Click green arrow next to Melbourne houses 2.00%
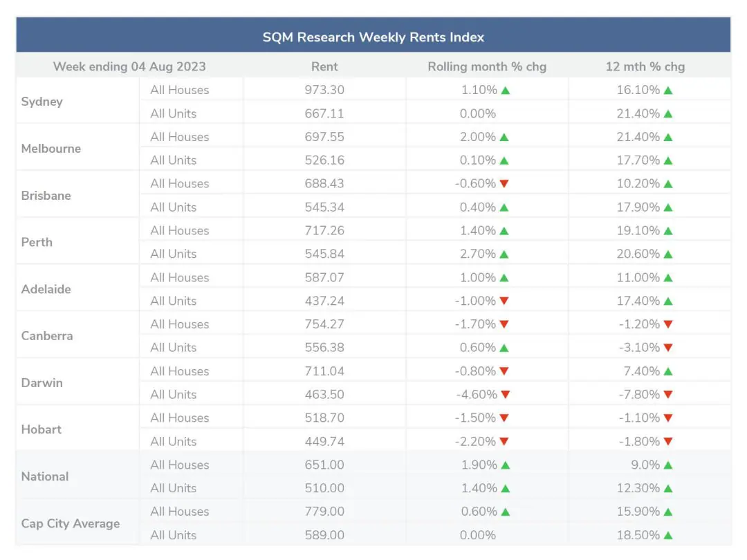747x560 pixels. pyautogui.click(x=504, y=137)
